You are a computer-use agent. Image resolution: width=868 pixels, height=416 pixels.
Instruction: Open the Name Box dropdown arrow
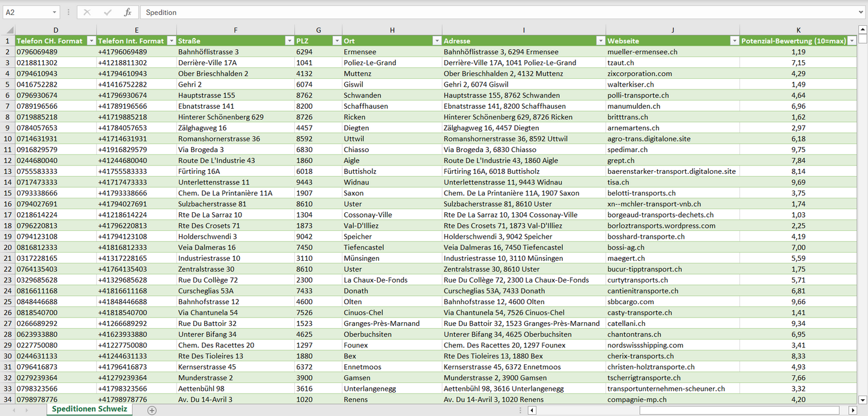[54, 12]
